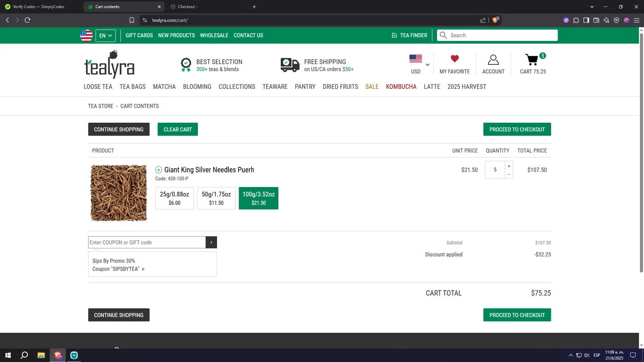This screenshot has height=362, width=644.
Task: Open the tab search dropdown arrow
Action: tap(592, 7)
